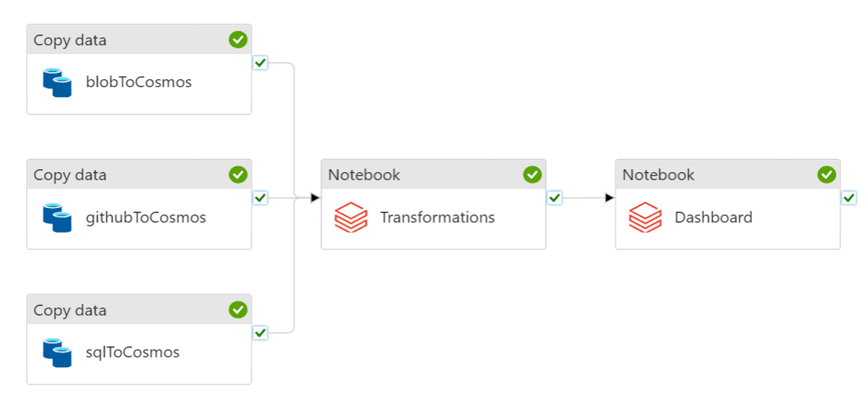Click green success status icon on sqlToCosmos
This screenshot has height=407, width=868.
pos(238,310)
